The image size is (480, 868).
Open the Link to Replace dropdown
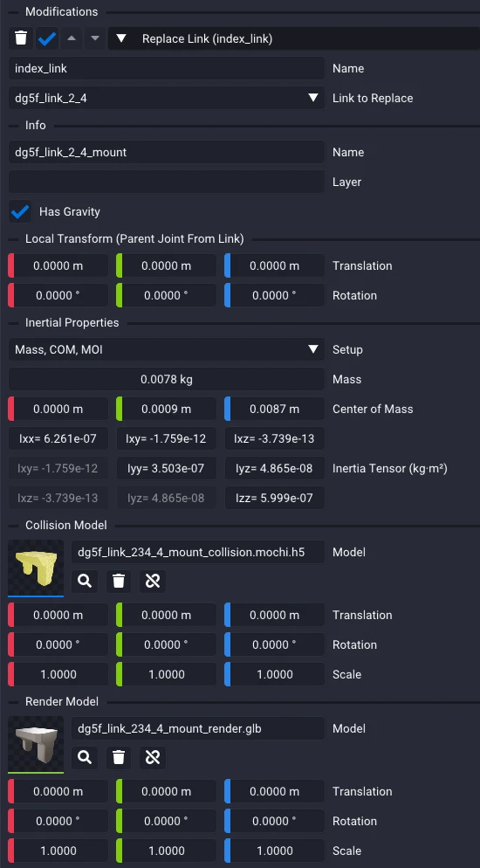pos(167,98)
